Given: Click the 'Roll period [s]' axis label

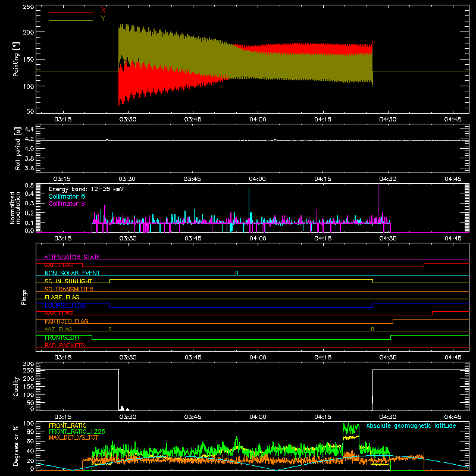Looking at the screenshot, I should 18,148.
